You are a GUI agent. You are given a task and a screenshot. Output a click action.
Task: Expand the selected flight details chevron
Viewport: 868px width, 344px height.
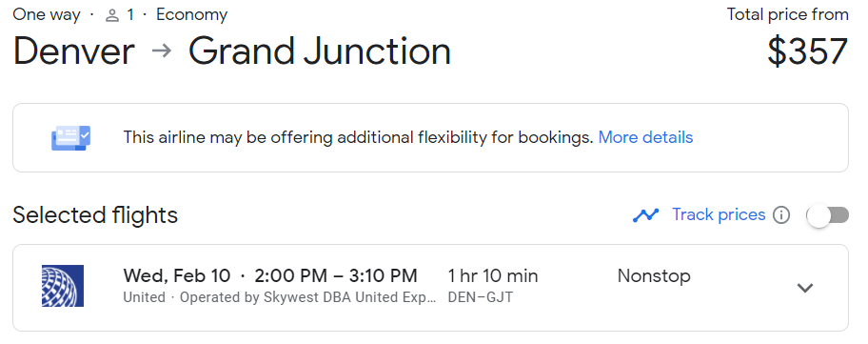(804, 288)
